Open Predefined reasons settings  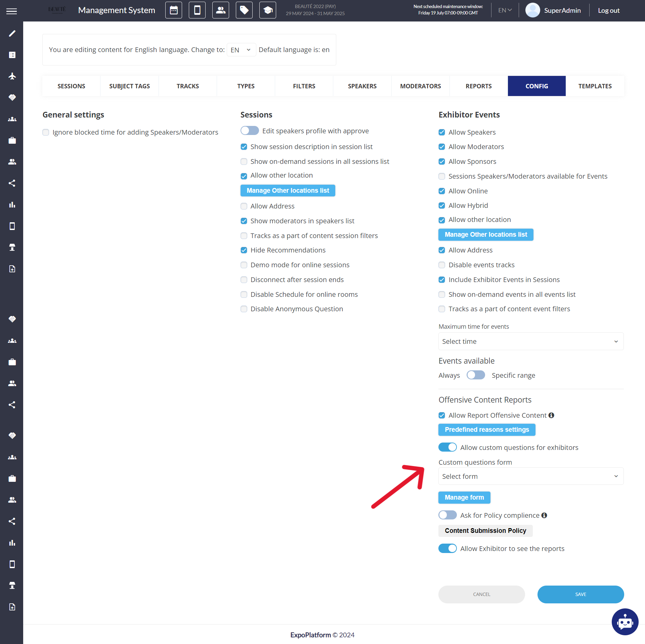(487, 429)
